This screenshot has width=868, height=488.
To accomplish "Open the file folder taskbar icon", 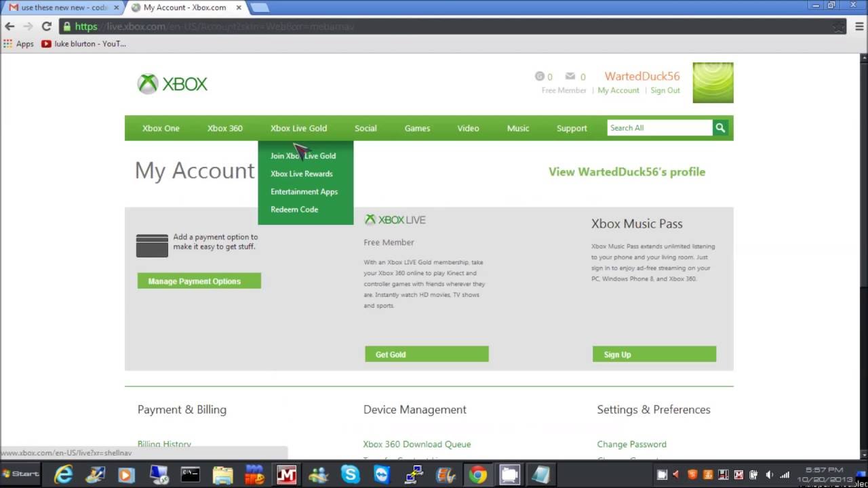I will coord(222,474).
